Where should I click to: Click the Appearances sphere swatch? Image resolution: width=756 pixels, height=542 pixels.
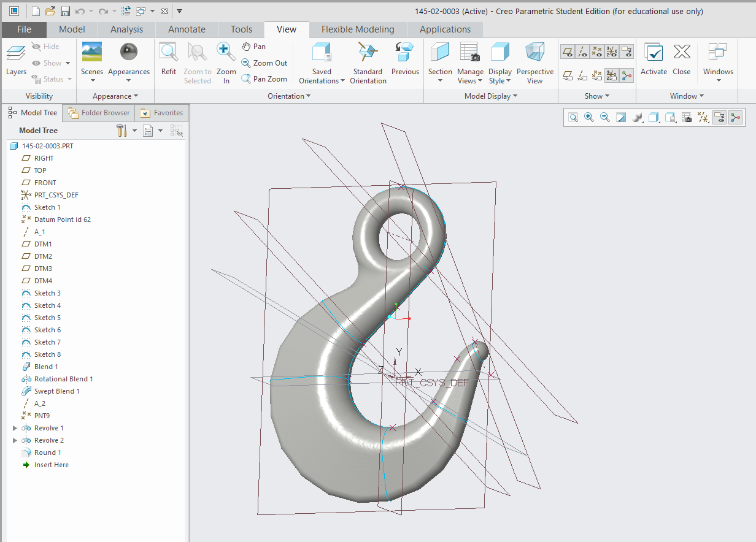(x=128, y=52)
